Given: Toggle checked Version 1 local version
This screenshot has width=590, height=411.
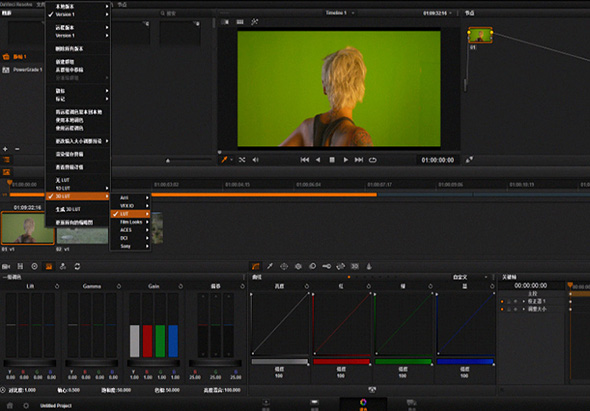Looking at the screenshot, I should coord(78,14).
